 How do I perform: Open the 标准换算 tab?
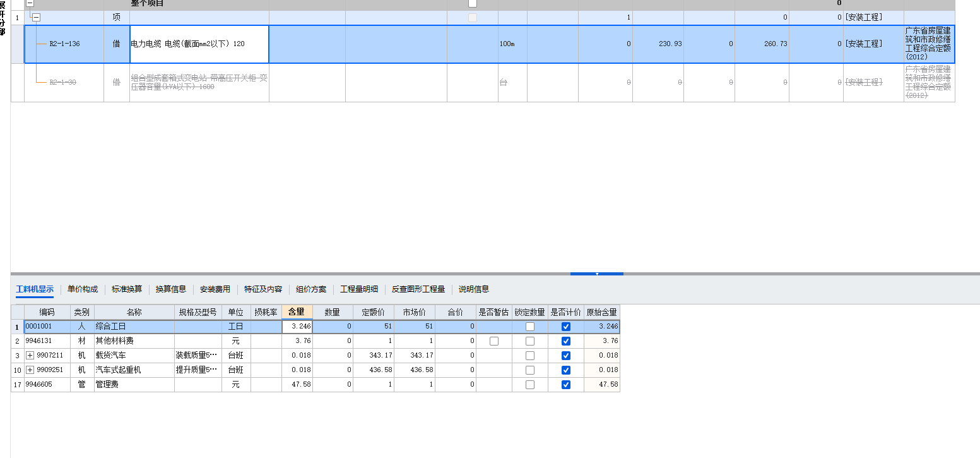pos(127,289)
